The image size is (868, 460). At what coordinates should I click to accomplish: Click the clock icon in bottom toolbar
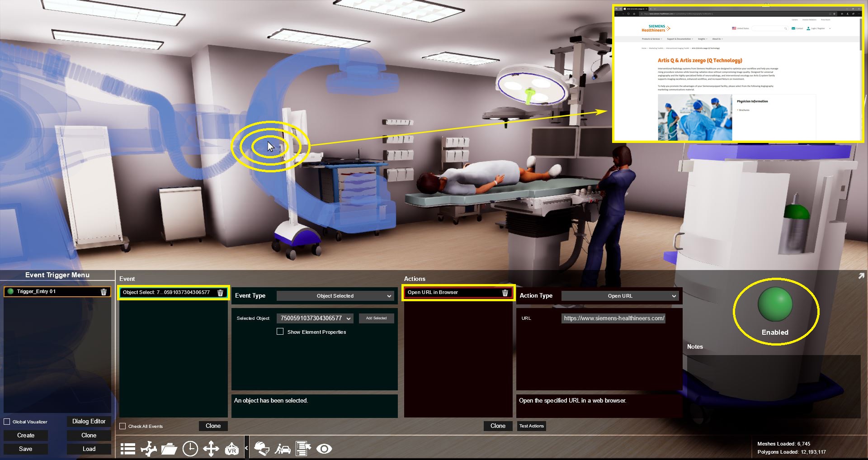(190, 449)
